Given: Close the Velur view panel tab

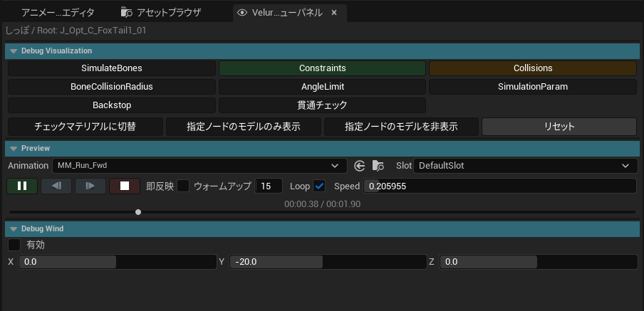Looking at the screenshot, I should click(334, 13).
